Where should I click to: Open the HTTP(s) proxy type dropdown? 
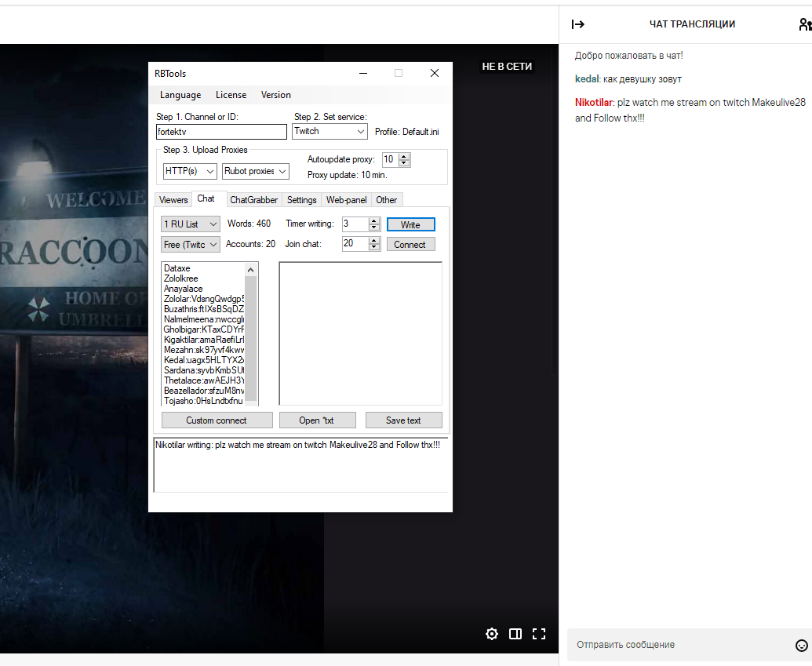(x=189, y=171)
